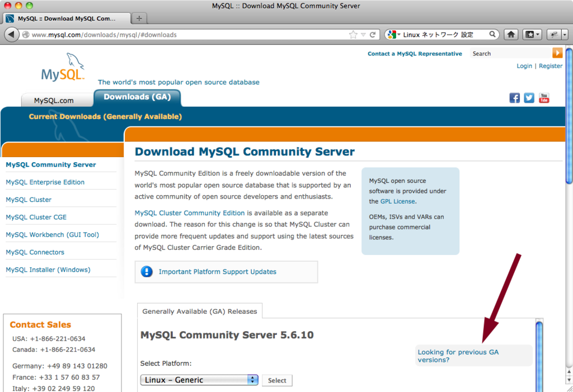Click the page vertical scrollbar thumb
573x392 pixels.
click(x=569, y=116)
